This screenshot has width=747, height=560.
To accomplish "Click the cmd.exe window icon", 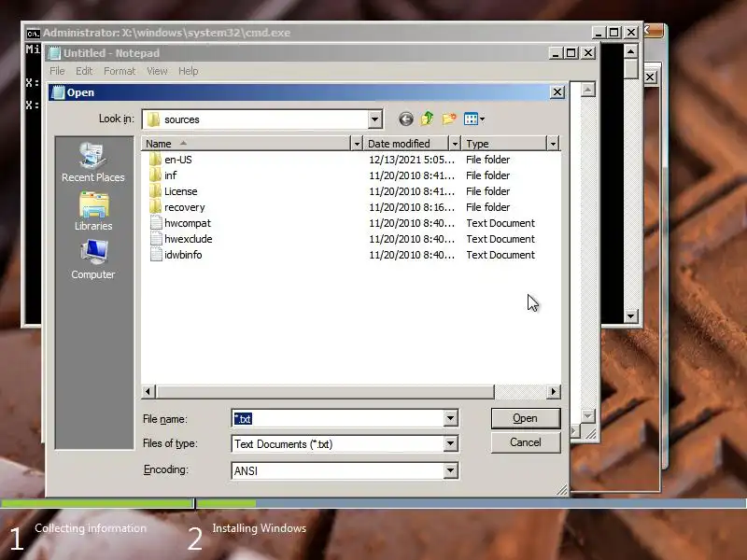I will pyautogui.click(x=33, y=34).
